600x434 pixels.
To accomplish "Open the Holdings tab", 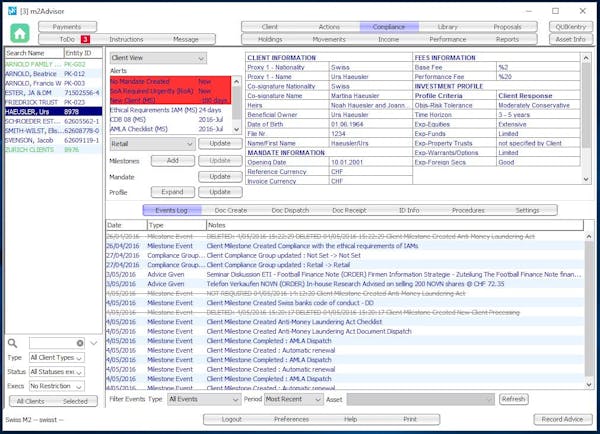I will 270,39.
